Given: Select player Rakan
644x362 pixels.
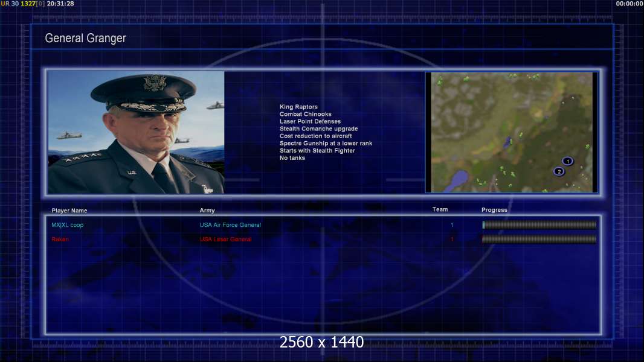Looking at the screenshot, I should tap(60, 240).
